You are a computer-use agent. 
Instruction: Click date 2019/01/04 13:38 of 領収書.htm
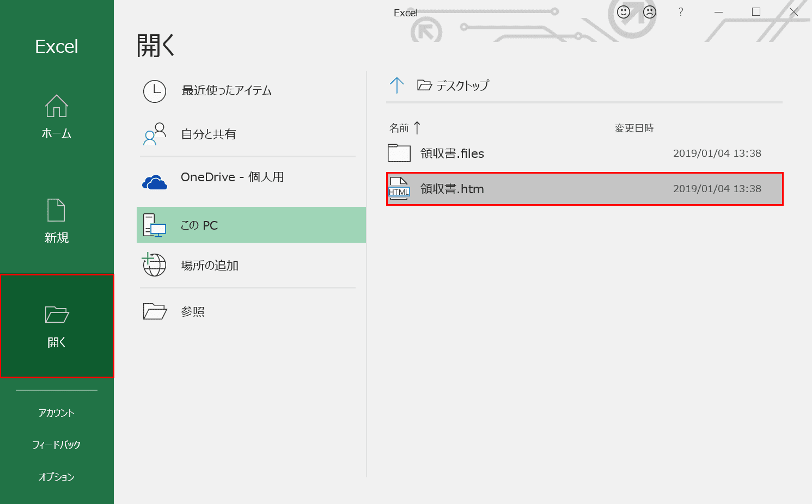(717, 189)
